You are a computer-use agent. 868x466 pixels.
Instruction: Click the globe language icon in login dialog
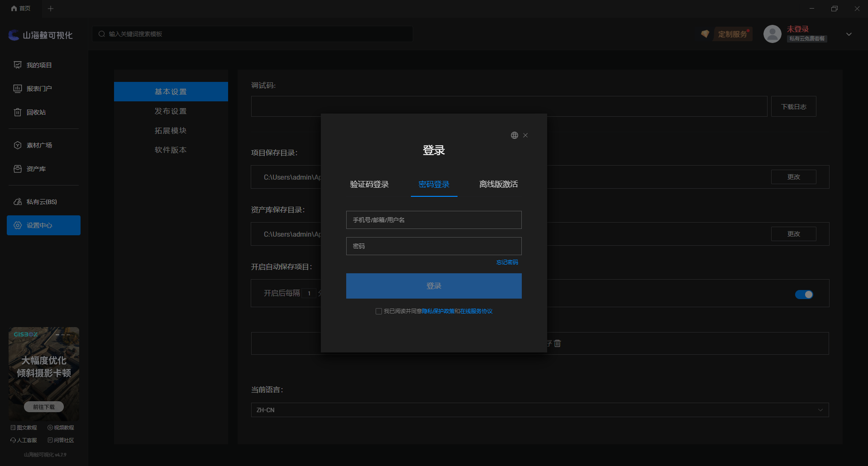[515, 135]
